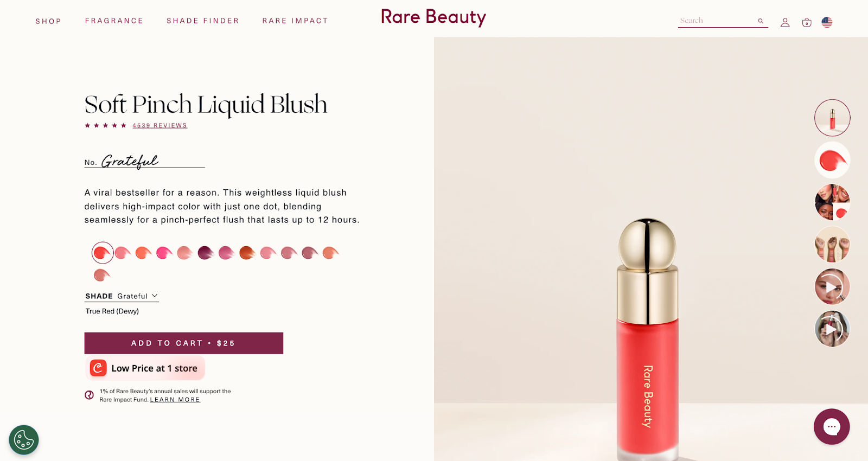Screen dimensions: 868x461
Task: Click the Rare Beauty logo
Action: tap(433, 17)
